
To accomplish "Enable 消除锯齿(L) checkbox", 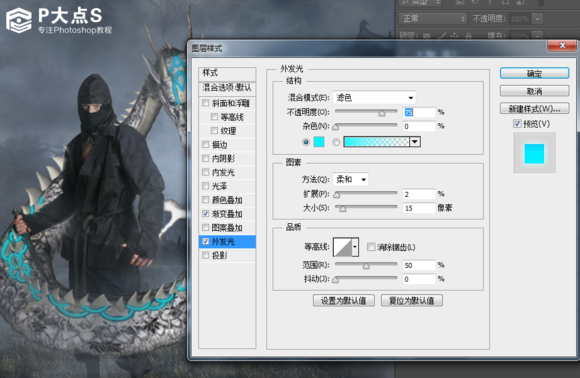I will tap(371, 247).
